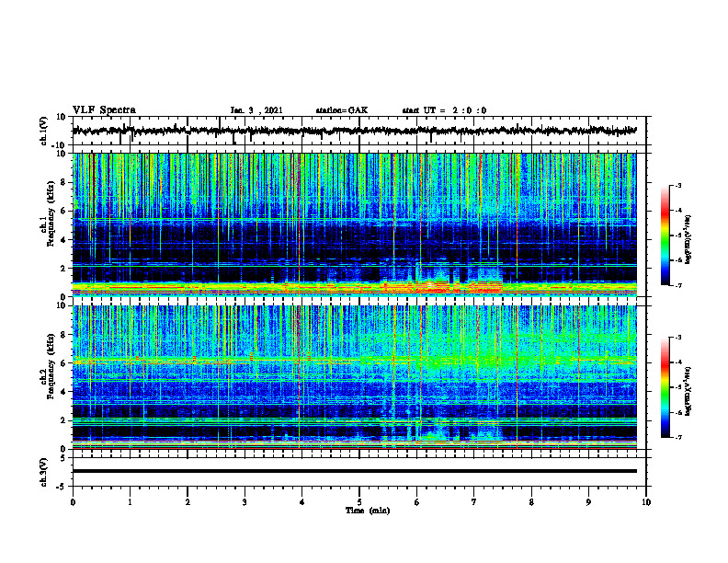Viewport: 728px width, 563px height.
Task: Click time axis tick label "8"
Action: pos(531,502)
